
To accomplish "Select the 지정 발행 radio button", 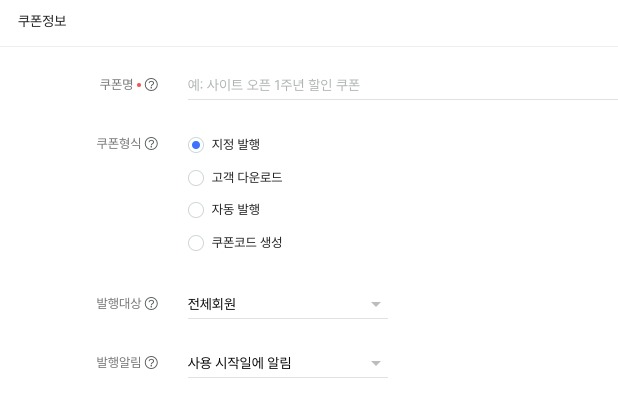I will click(196, 145).
